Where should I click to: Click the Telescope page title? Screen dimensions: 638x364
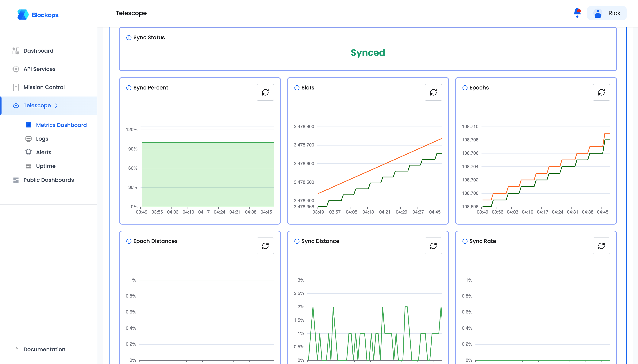pyautogui.click(x=131, y=13)
